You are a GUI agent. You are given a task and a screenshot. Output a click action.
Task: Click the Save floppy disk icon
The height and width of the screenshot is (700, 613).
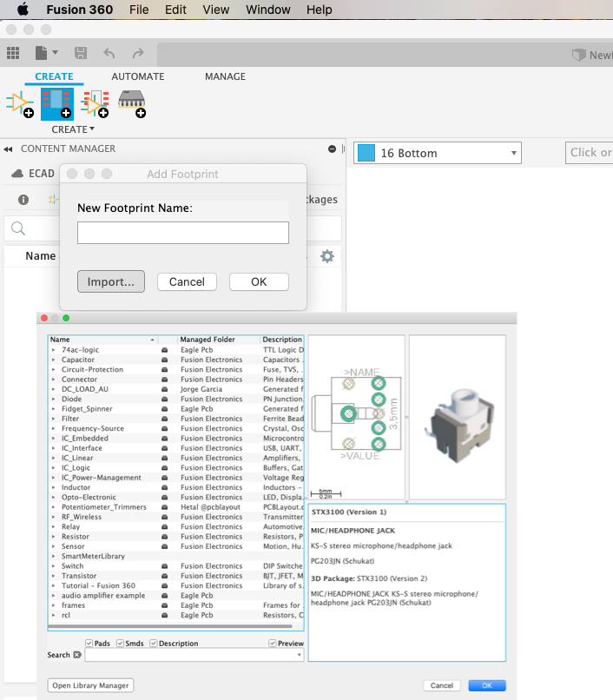81,53
